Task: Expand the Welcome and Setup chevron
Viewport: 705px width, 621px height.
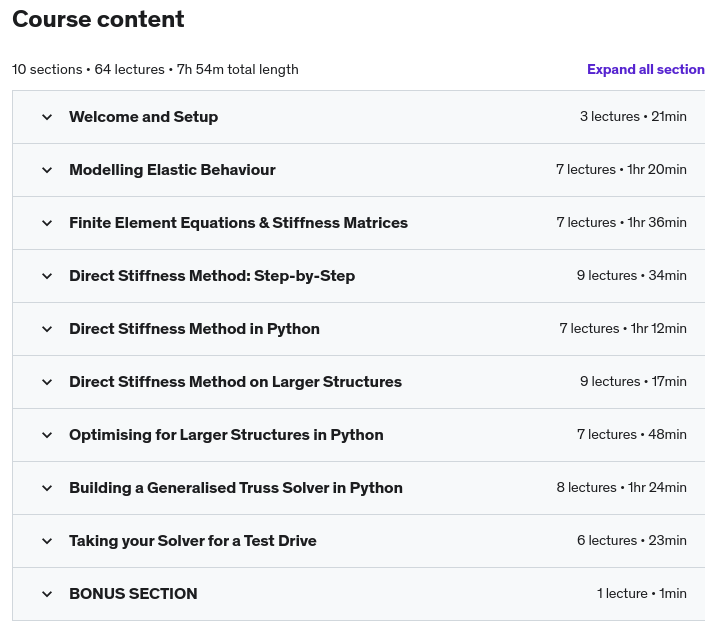Action: click(x=47, y=117)
